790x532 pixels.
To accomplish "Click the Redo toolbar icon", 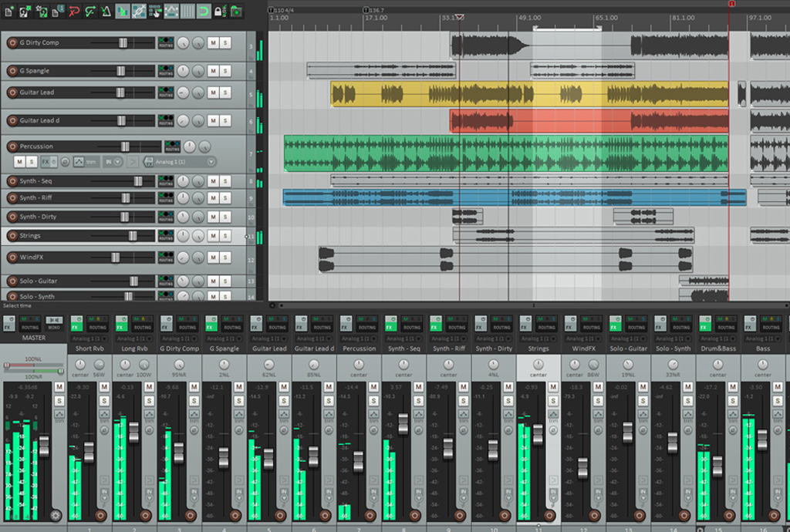I will click(89, 12).
